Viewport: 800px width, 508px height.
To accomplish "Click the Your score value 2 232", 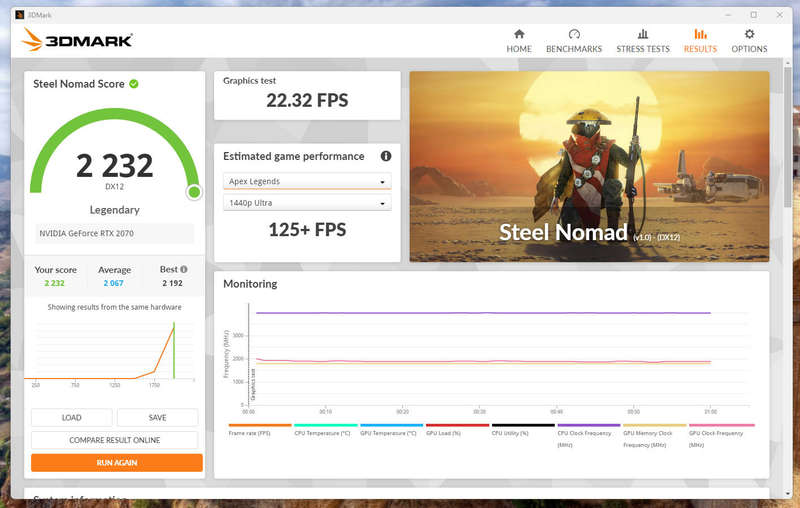I will click(55, 283).
